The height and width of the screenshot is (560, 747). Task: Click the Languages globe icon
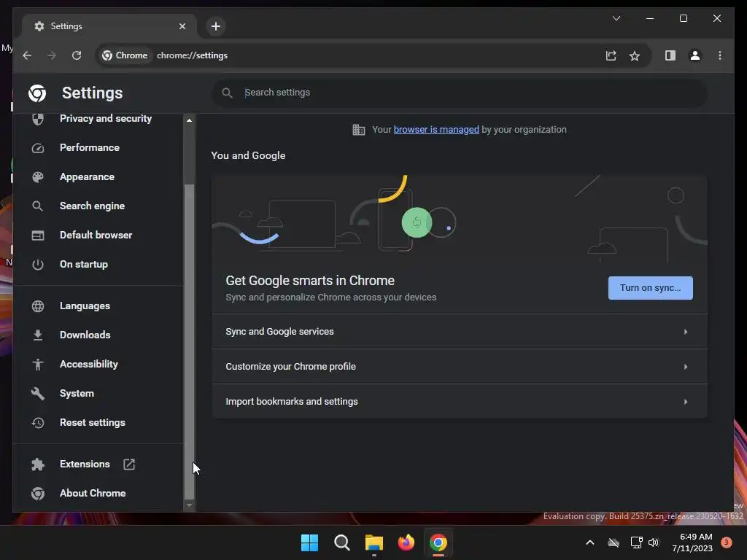coord(38,306)
